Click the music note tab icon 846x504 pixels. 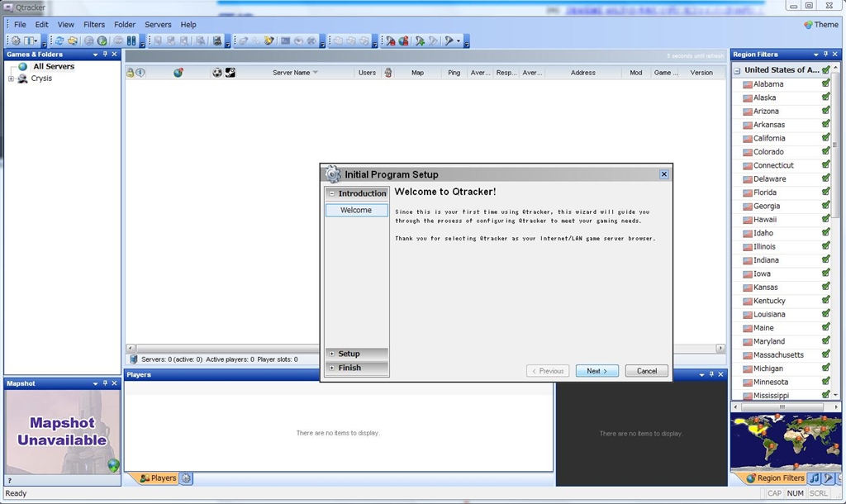[x=815, y=478]
